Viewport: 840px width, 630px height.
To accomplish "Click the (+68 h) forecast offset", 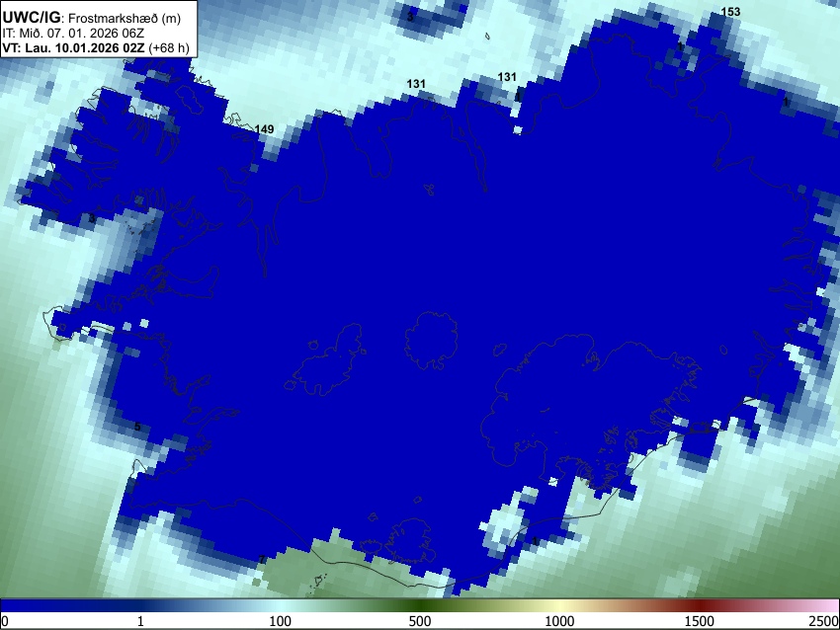I will (x=168, y=47).
